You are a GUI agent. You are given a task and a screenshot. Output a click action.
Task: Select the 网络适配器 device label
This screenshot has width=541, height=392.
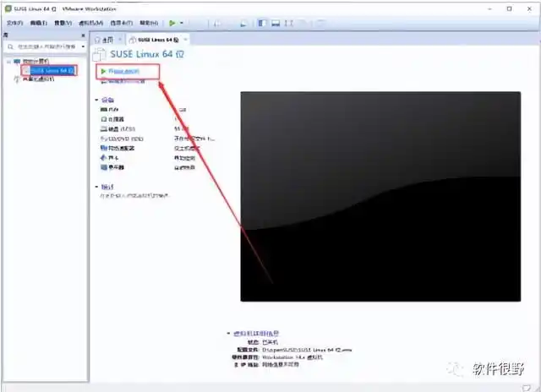121,148
